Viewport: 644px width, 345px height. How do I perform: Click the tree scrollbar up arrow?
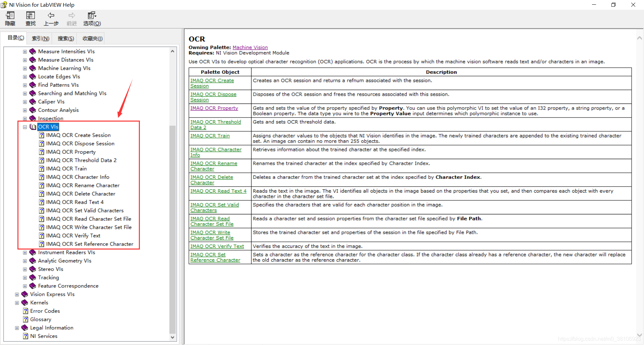pos(172,51)
